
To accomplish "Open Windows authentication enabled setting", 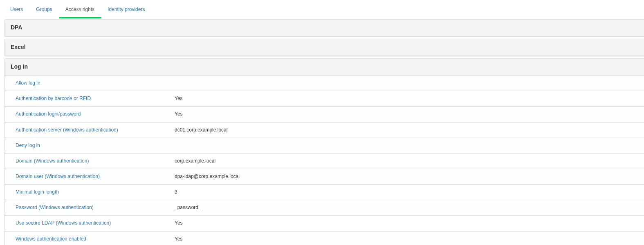I will coord(51,239).
